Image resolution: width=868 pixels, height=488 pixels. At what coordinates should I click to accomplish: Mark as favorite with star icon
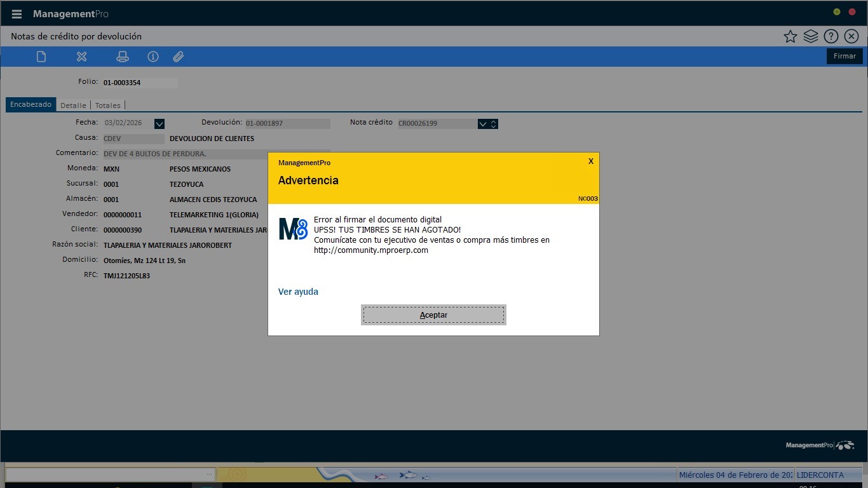(x=790, y=36)
